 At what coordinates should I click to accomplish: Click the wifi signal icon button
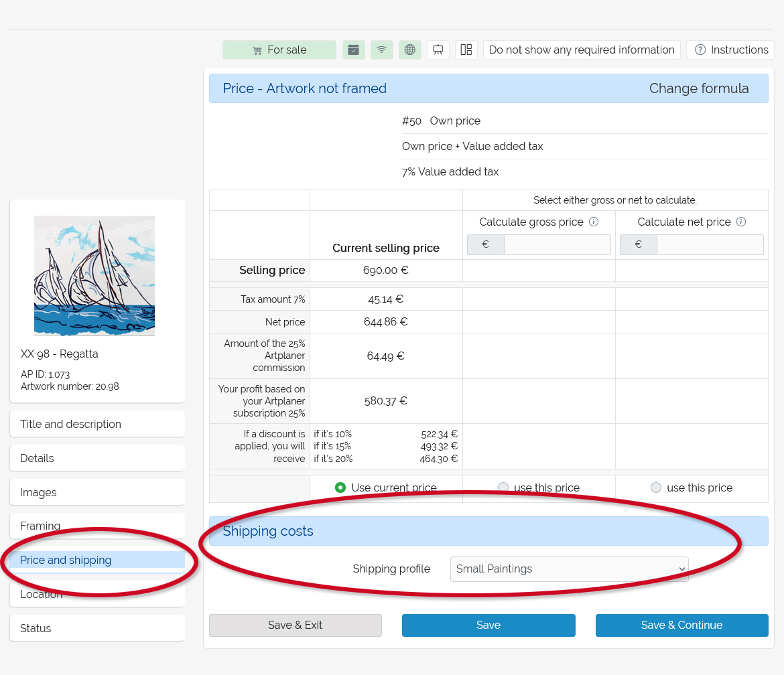(382, 50)
